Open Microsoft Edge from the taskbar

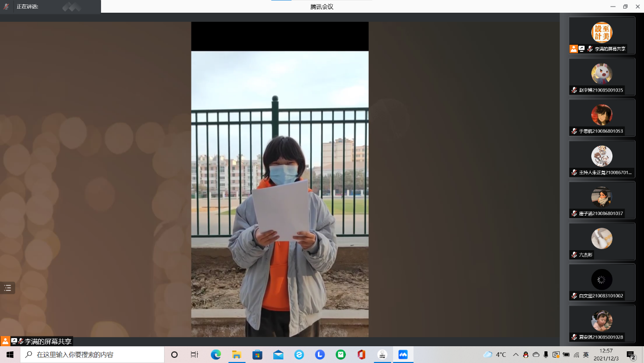[216, 354]
